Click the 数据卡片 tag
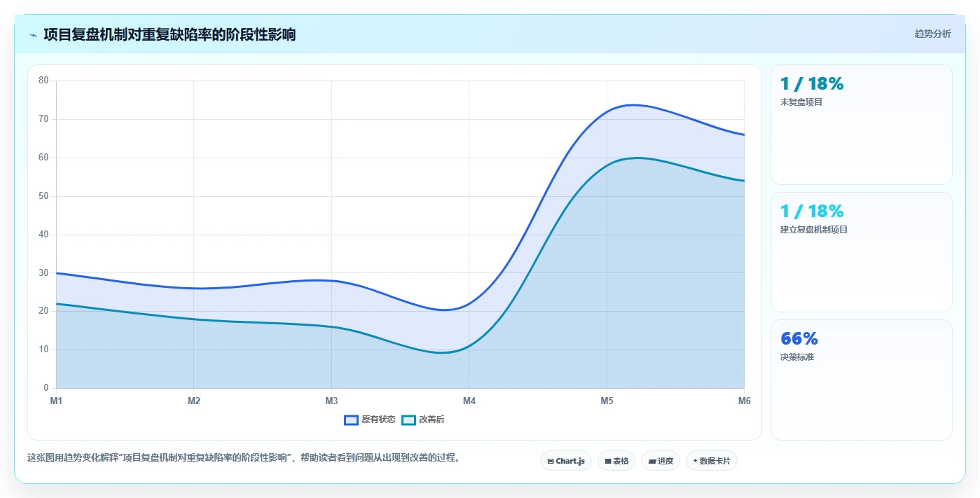 click(712, 461)
